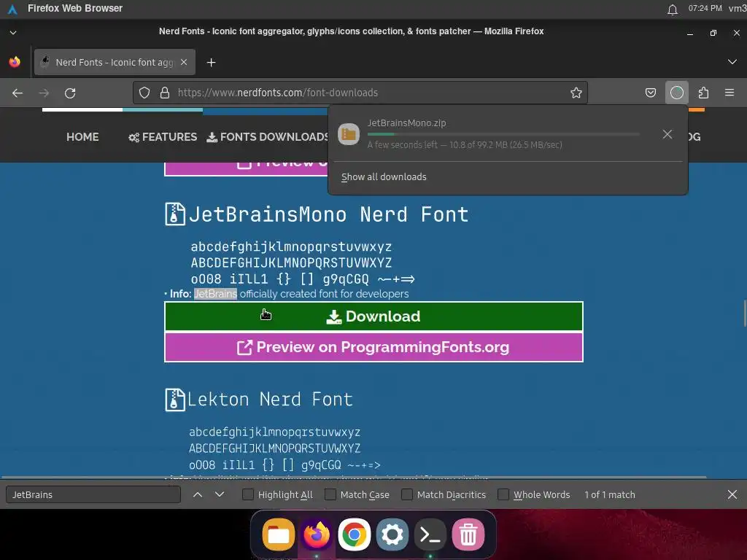Bookmark this page with the star
747x560 pixels.
pyautogui.click(x=576, y=93)
